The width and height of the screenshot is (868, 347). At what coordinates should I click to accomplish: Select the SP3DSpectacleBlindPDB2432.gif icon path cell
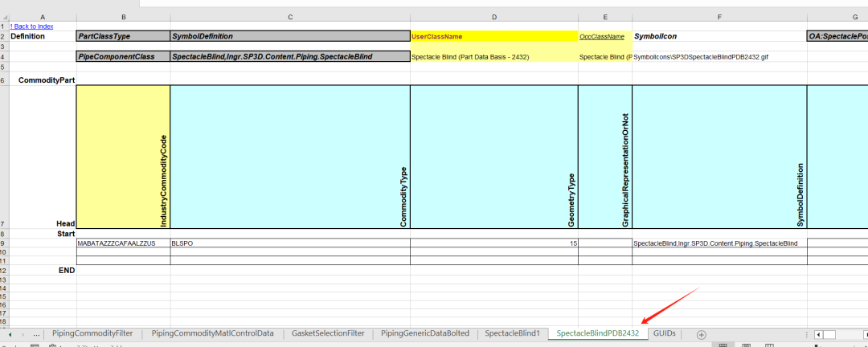[719, 56]
